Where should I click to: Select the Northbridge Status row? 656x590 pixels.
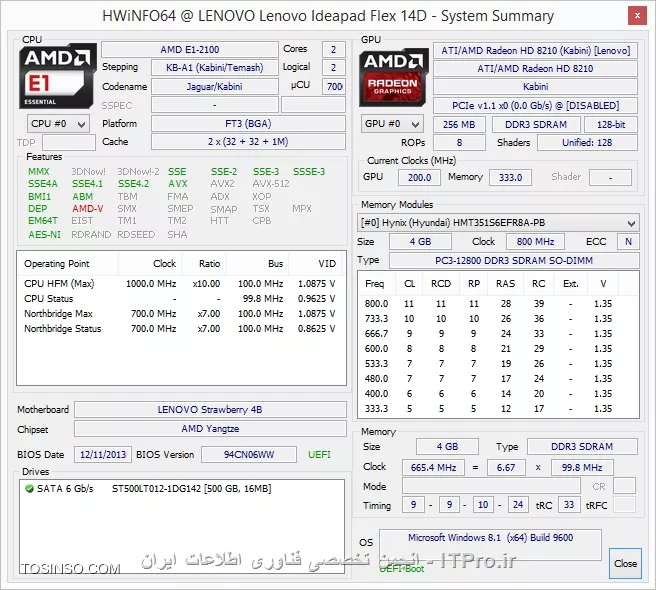(181, 329)
